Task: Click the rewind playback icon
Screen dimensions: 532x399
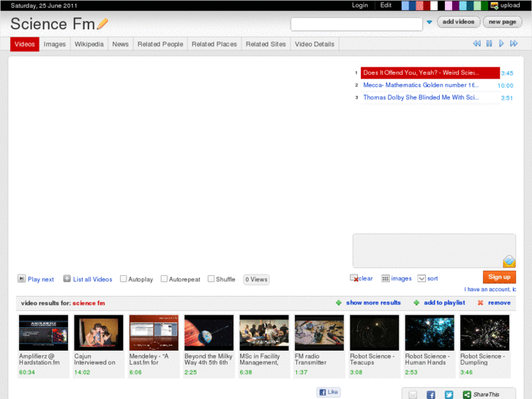Action: point(476,43)
